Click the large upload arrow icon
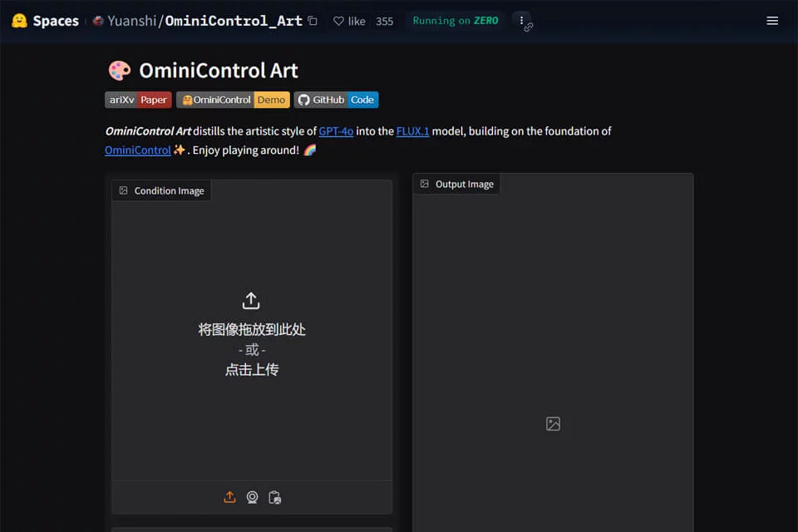 coord(251,301)
